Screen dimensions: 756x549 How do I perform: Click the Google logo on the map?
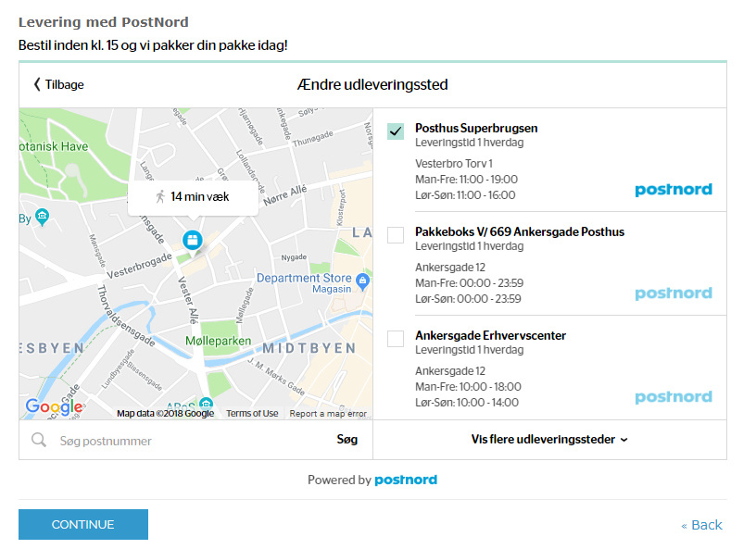point(54,406)
